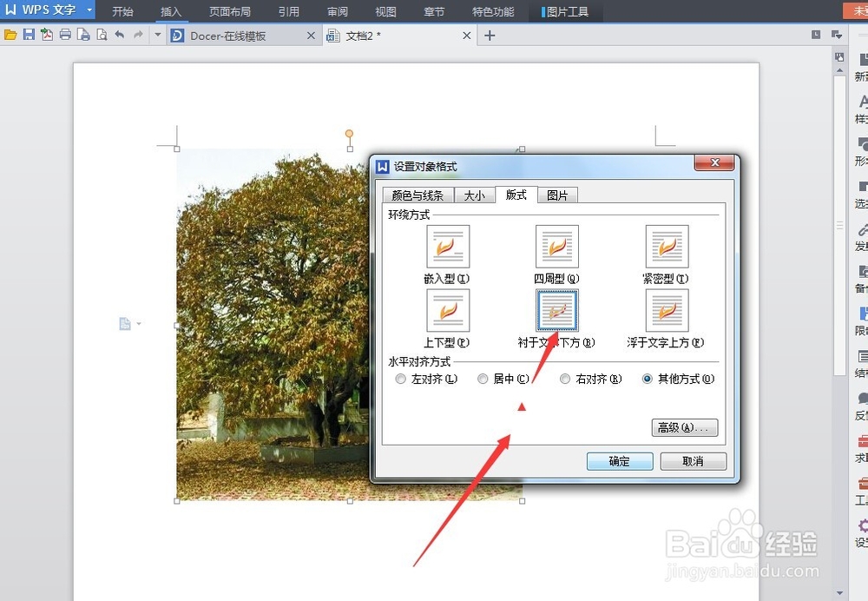Open advanced settings via 高级(A) button
868x601 pixels.
point(684,427)
